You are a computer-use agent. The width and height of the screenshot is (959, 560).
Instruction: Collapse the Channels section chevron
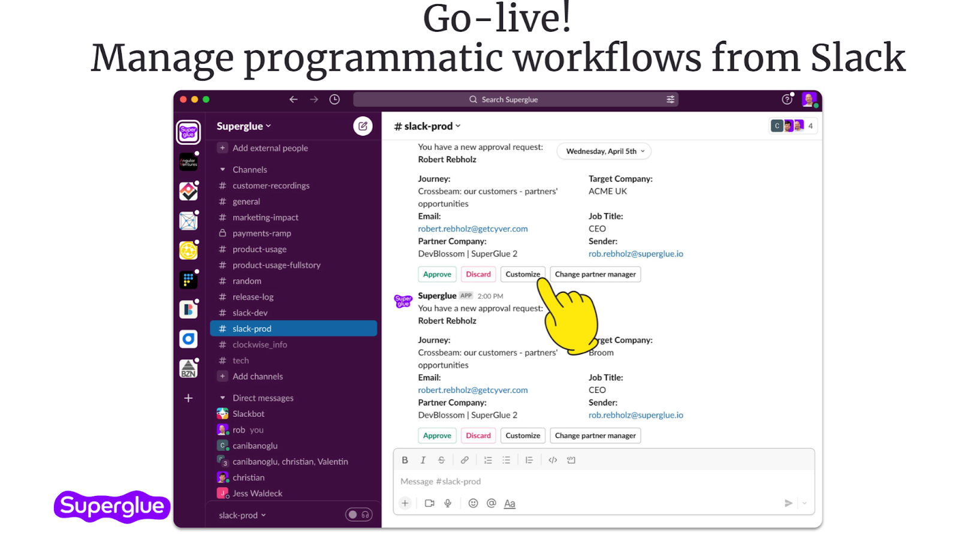tap(221, 169)
